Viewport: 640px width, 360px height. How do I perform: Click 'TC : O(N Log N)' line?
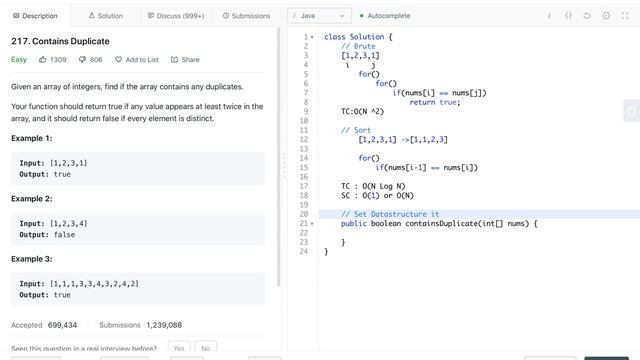click(373, 186)
